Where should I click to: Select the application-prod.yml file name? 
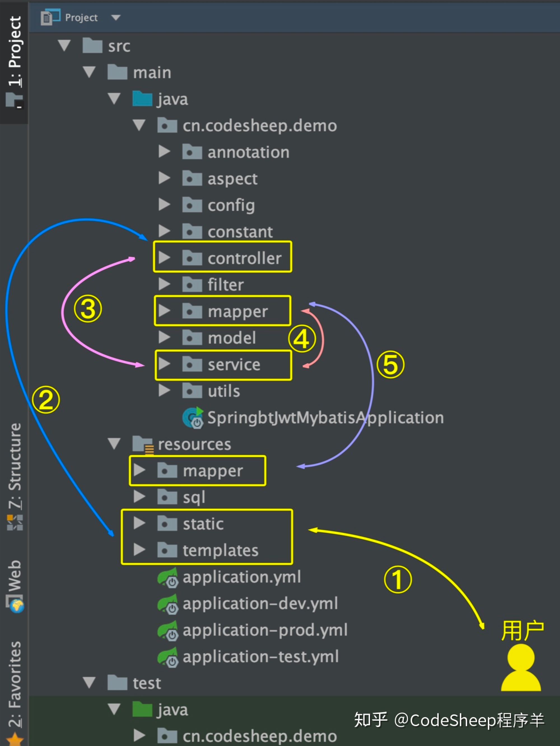click(x=265, y=630)
